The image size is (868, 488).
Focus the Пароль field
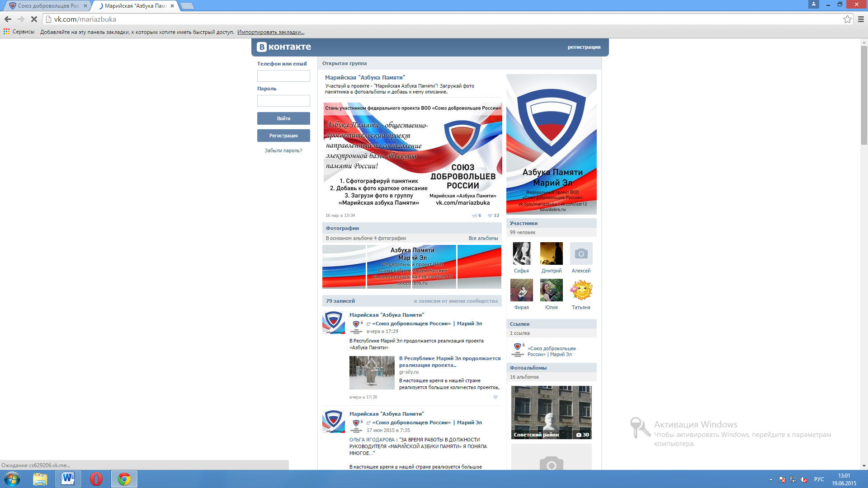click(x=283, y=101)
